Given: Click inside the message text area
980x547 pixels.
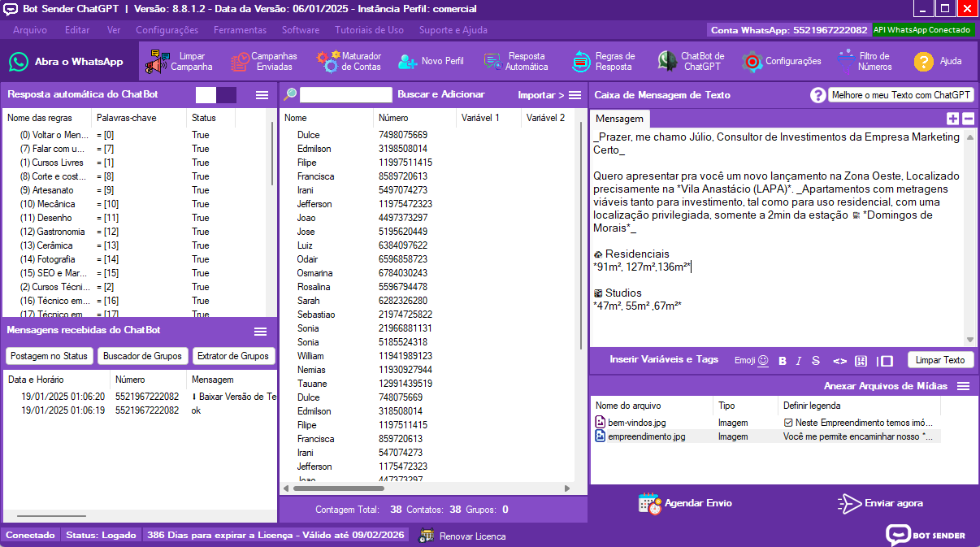Looking at the screenshot, I should [x=777, y=236].
